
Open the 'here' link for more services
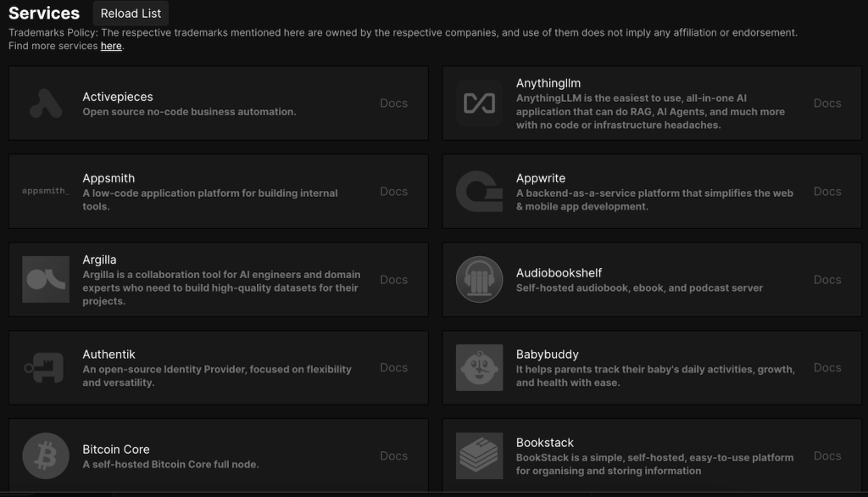[x=111, y=46]
